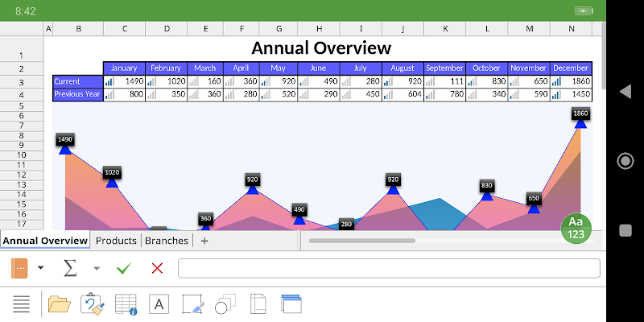Expand dropdown arrow beside orange notebook

click(40, 268)
